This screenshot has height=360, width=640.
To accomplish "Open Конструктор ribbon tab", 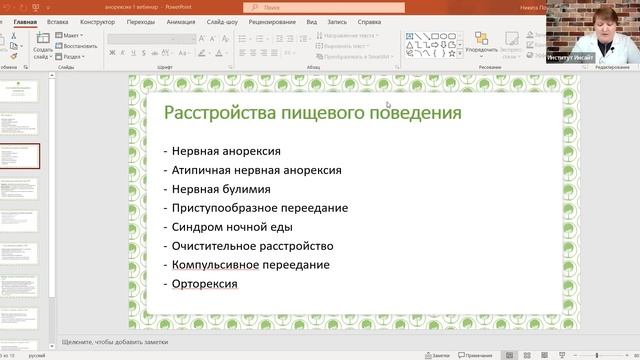I will point(97,22).
